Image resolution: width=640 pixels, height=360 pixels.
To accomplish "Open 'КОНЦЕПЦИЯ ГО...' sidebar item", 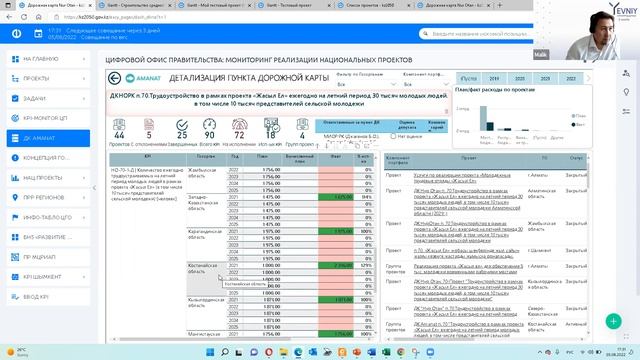I will tap(48, 158).
